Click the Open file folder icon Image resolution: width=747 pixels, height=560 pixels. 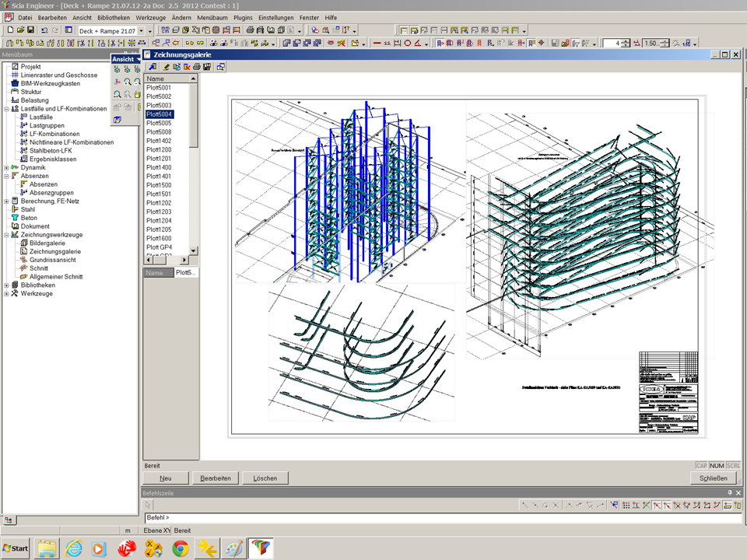click(x=20, y=30)
